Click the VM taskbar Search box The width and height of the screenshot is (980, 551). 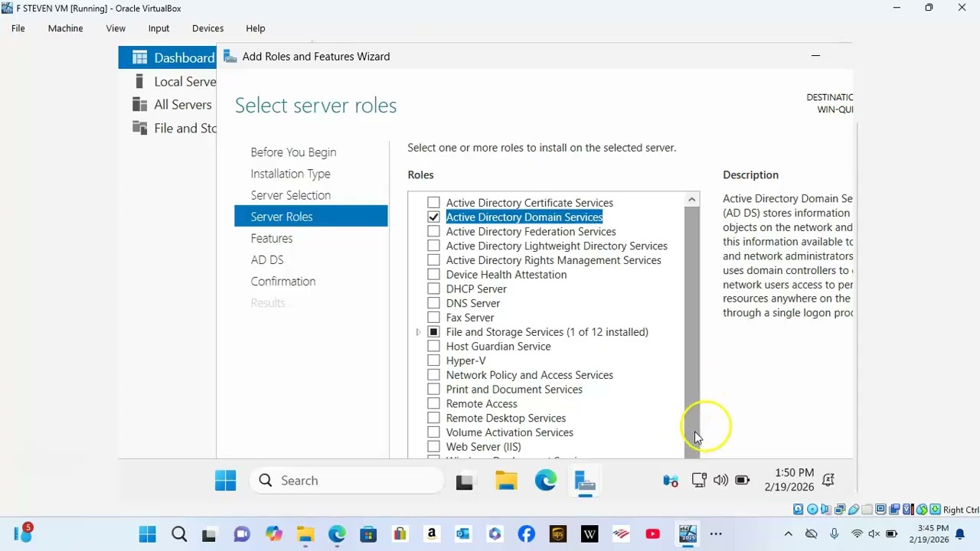tap(346, 481)
